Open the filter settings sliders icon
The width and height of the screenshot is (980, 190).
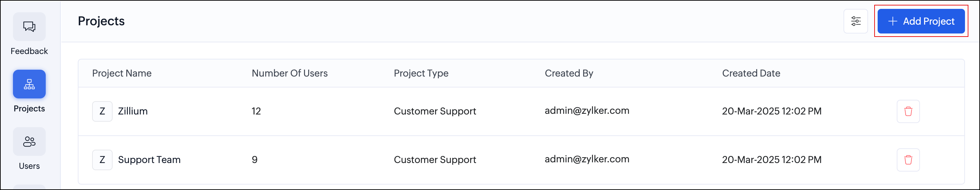tap(855, 21)
